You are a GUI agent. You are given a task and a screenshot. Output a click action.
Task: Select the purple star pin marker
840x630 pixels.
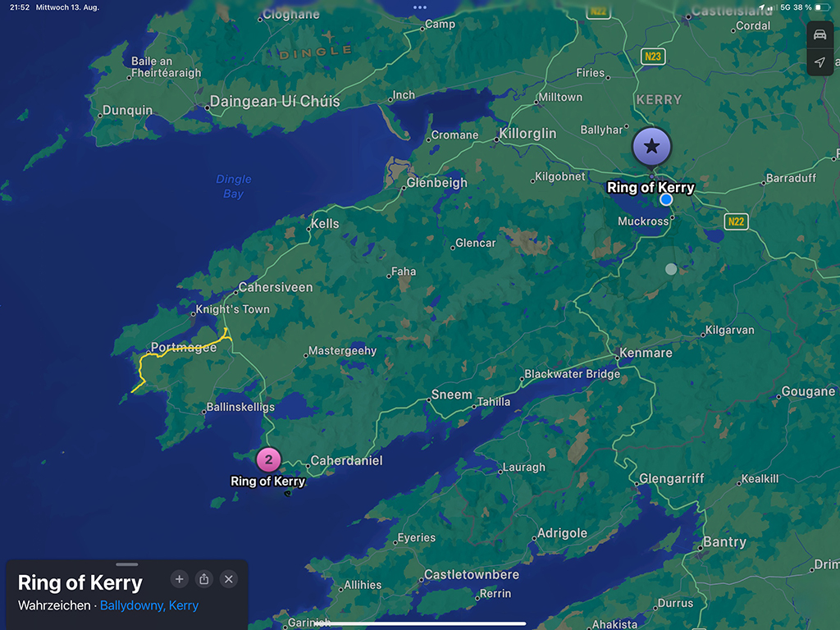651,147
